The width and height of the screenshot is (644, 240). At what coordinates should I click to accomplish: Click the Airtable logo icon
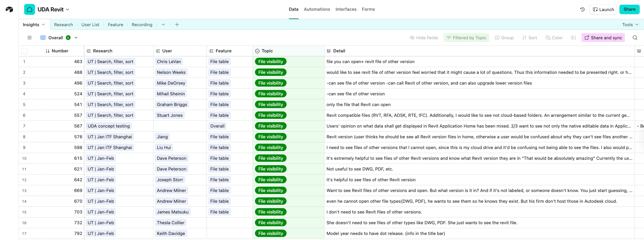click(x=9, y=9)
